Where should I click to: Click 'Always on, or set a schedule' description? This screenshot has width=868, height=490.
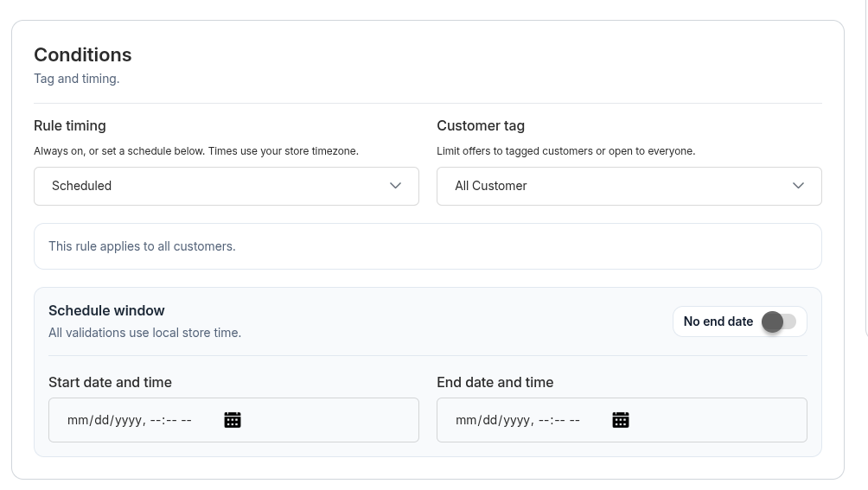(196, 151)
